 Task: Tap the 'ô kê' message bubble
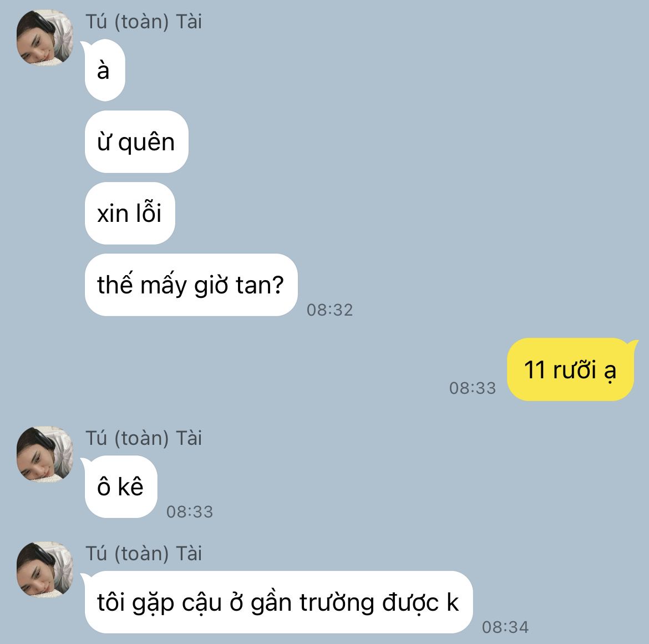click(x=121, y=486)
